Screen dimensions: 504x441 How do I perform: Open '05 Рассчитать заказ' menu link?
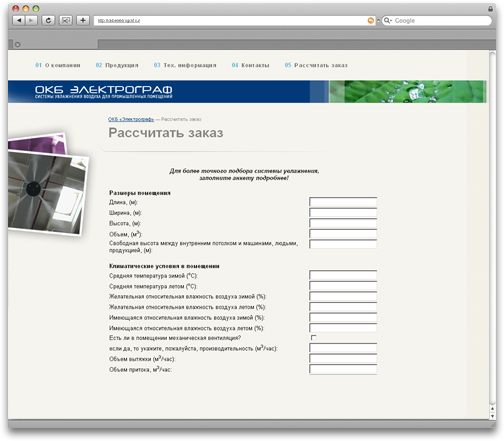(x=316, y=65)
